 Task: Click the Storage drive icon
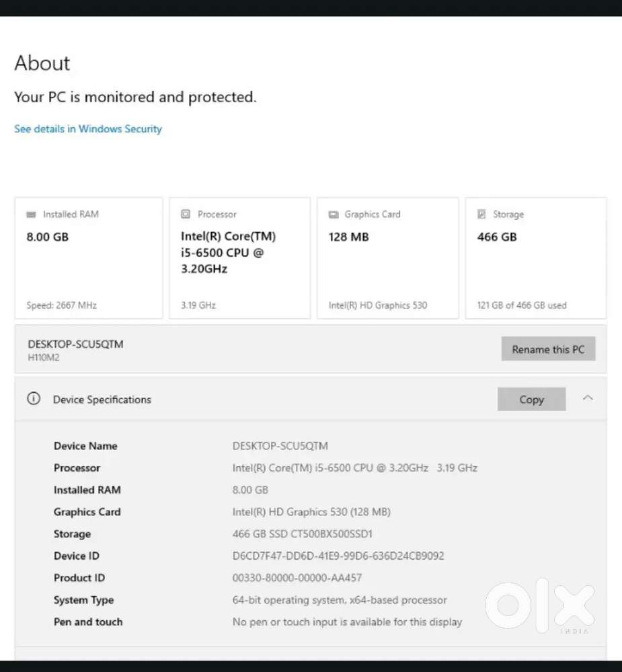[481, 214]
